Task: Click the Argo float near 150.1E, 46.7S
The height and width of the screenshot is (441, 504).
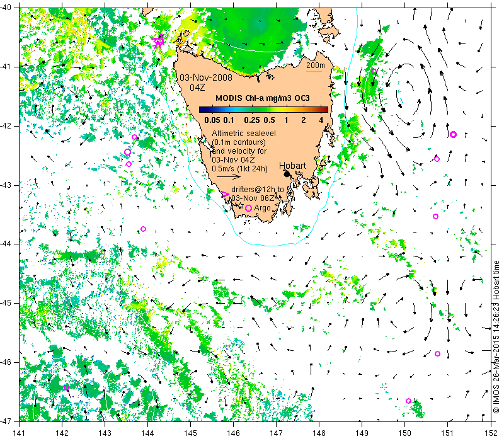Action: pos(408,401)
